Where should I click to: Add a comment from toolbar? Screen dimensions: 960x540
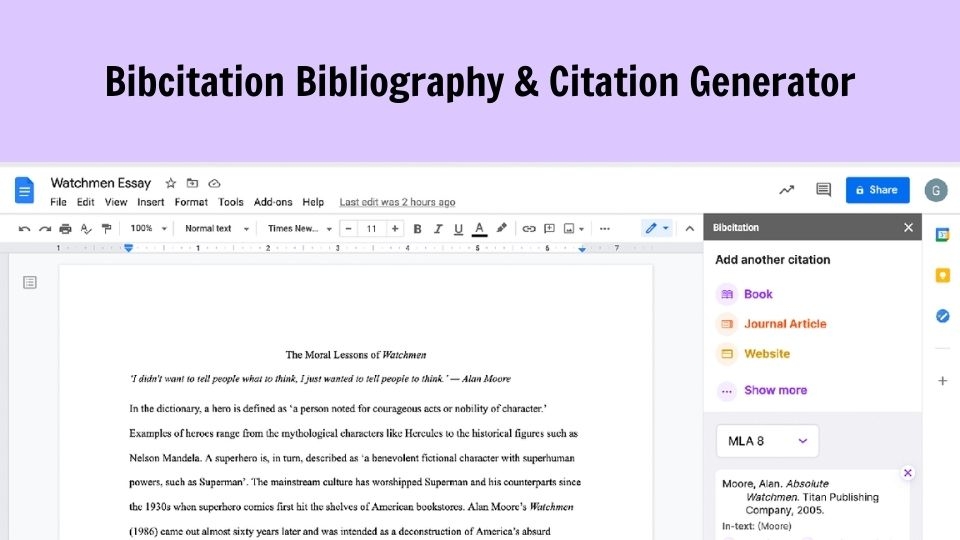[549, 228]
